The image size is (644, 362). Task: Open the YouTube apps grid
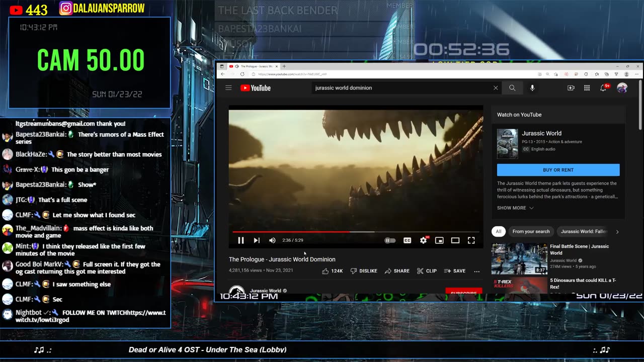point(587,88)
